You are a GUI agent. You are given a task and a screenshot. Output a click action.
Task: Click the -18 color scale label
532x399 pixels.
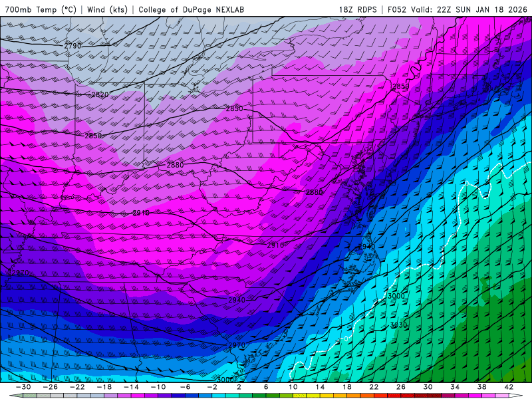(104, 387)
